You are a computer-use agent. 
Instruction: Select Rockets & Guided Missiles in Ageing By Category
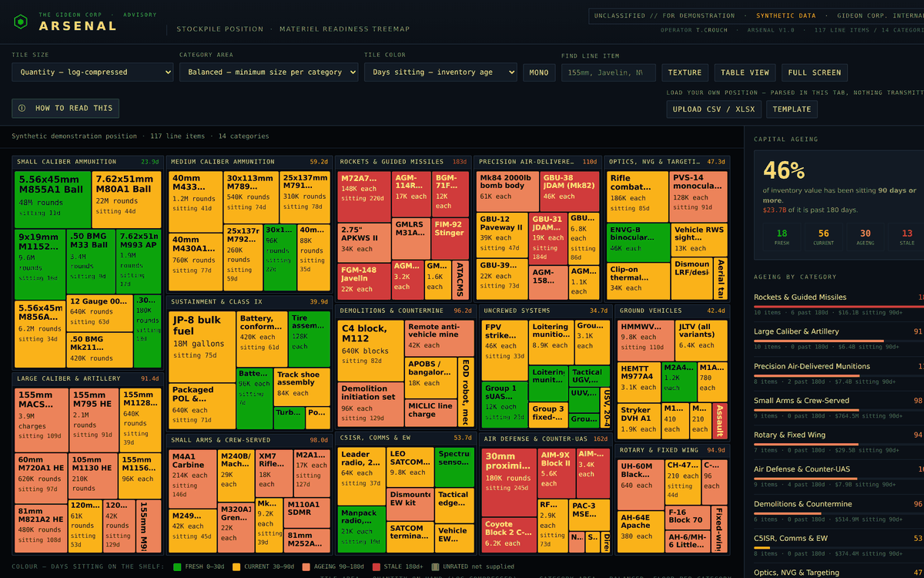pyautogui.click(x=839, y=304)
